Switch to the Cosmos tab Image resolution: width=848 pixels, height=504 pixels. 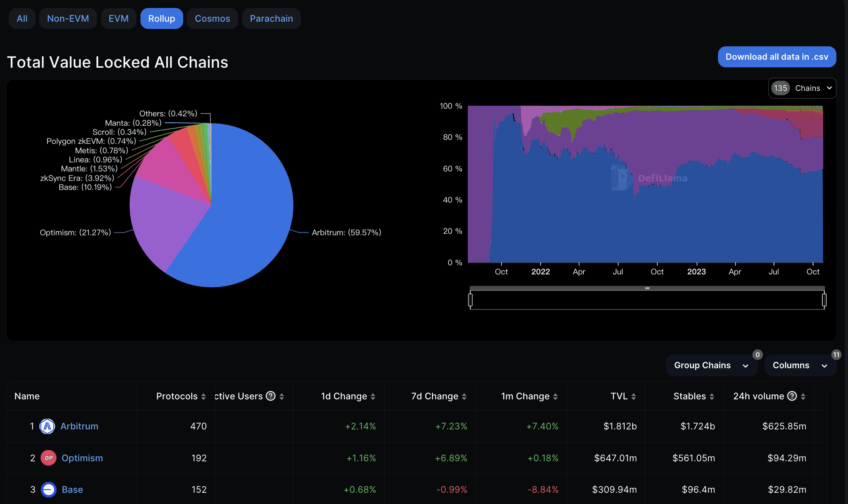213,18
